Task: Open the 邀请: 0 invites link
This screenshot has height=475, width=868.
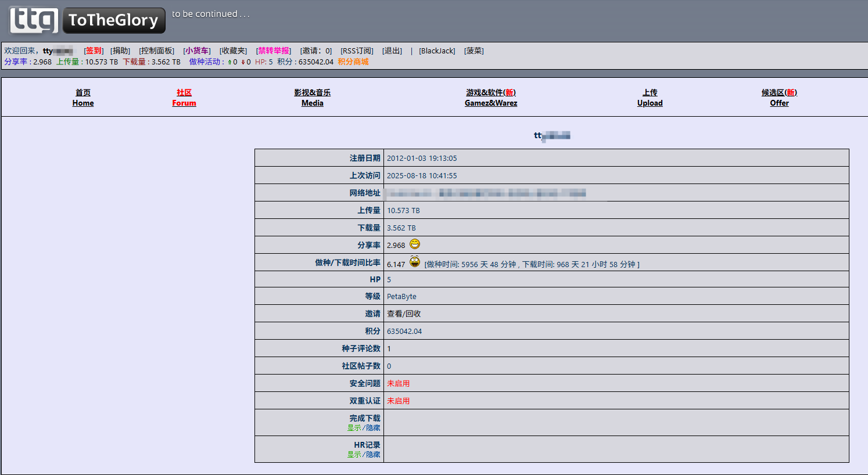Action: 316,51
